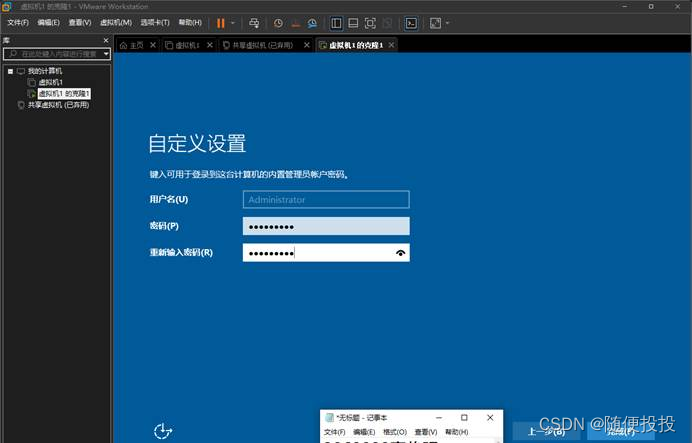
Task: Open Notepad's 编辑(E) menu
Action: pos(364,432)
